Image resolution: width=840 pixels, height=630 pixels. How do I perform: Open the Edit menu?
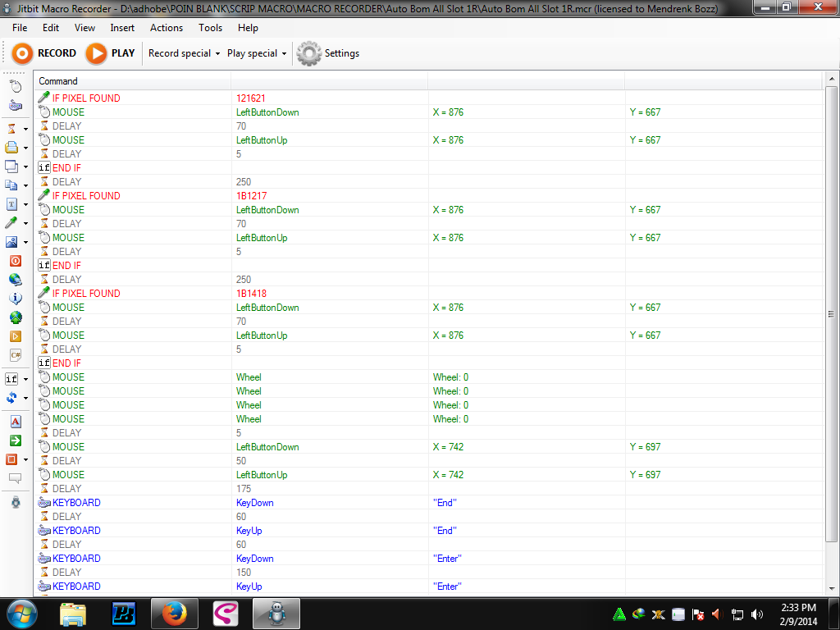click(x=51, y=28)
